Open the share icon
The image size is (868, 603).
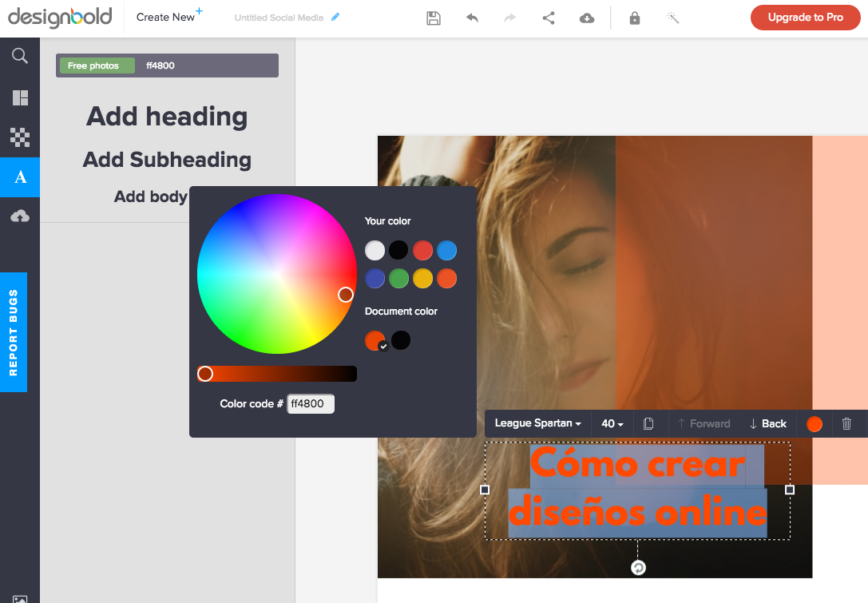click(x=549, y=18)
